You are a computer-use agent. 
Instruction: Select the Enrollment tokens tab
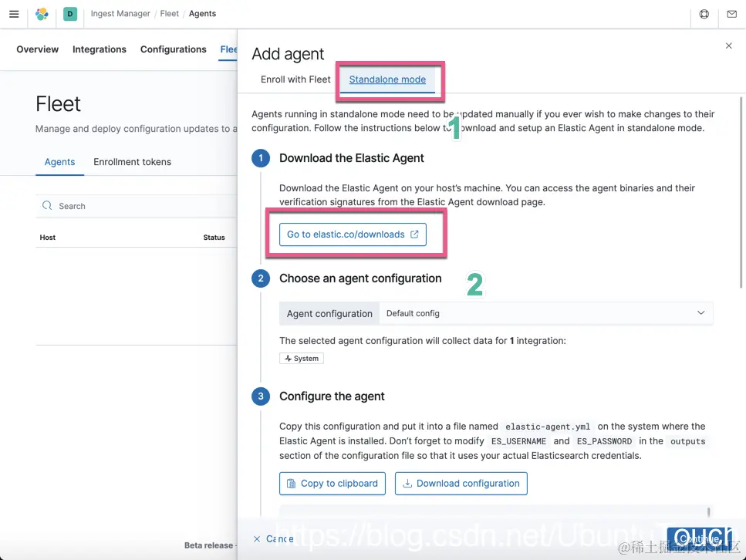coord(132,162)
